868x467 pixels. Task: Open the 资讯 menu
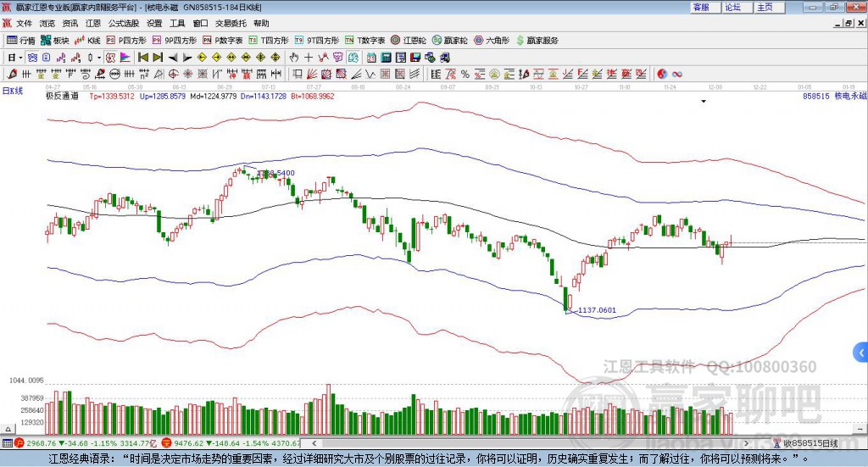click(70, 23)
